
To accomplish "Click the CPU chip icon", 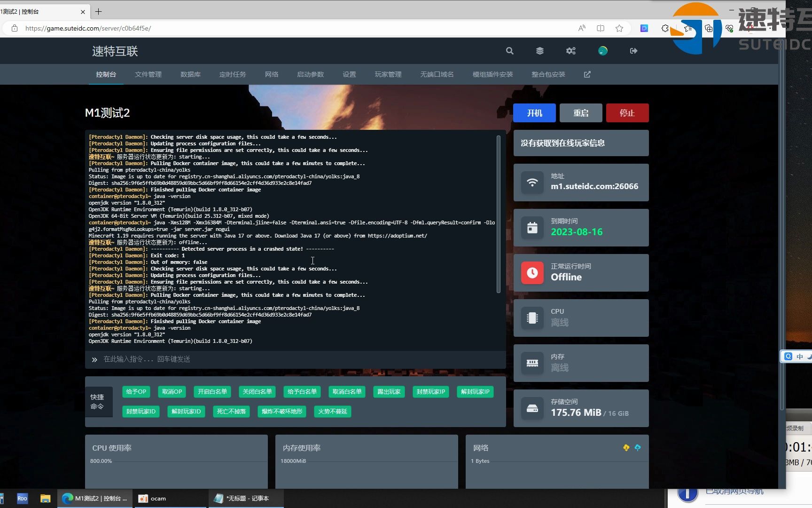I will 532,318.
